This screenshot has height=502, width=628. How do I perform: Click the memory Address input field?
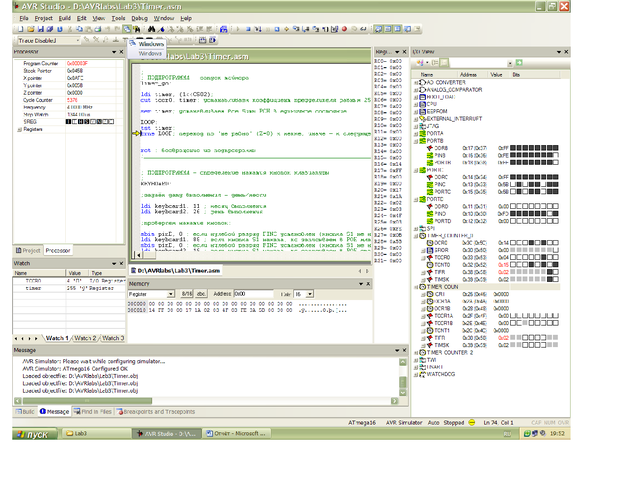point(255,295)
